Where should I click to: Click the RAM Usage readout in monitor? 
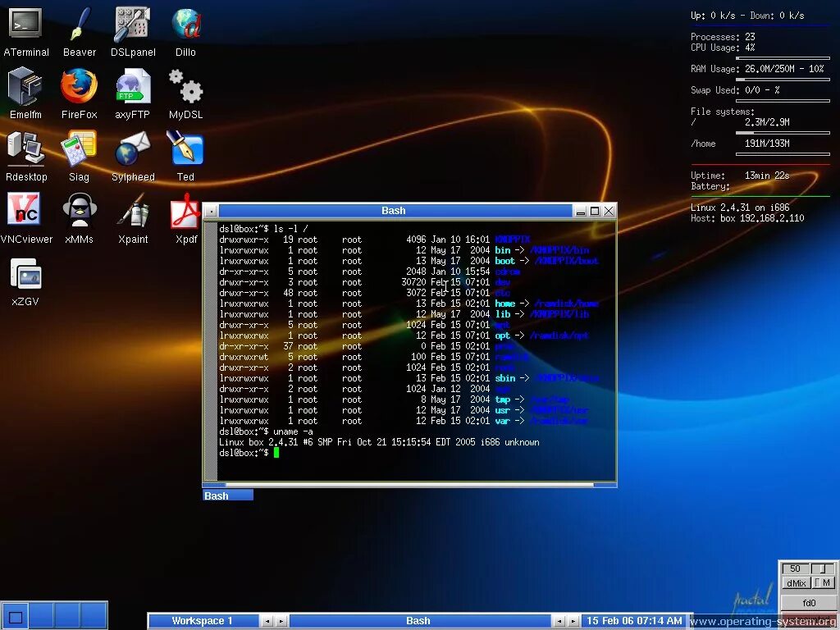tap(757, 69)
